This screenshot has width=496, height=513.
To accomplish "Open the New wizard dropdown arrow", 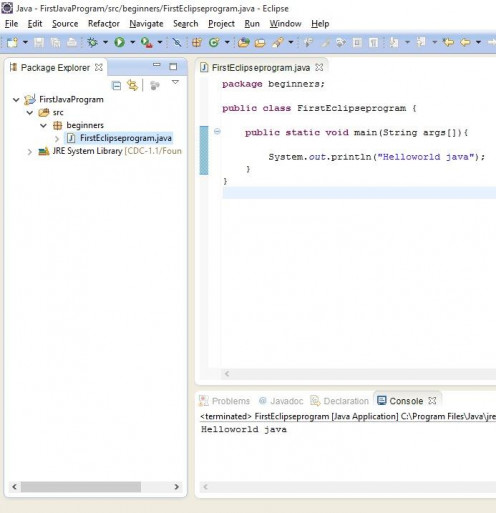I will (25, 42).
